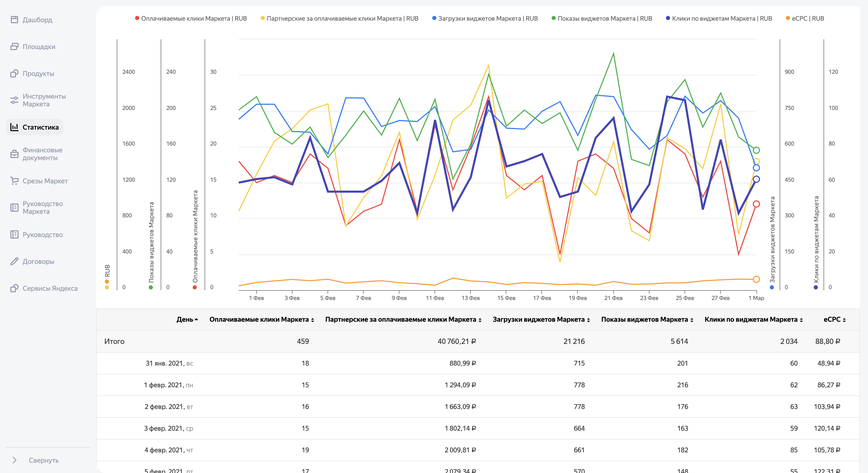
Task: Click the Срезы Маркет cart icon
Action: tap(14, 181)
